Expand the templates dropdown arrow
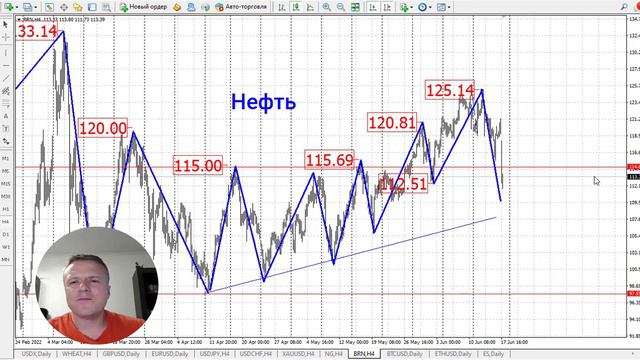 tap(449, 7)
